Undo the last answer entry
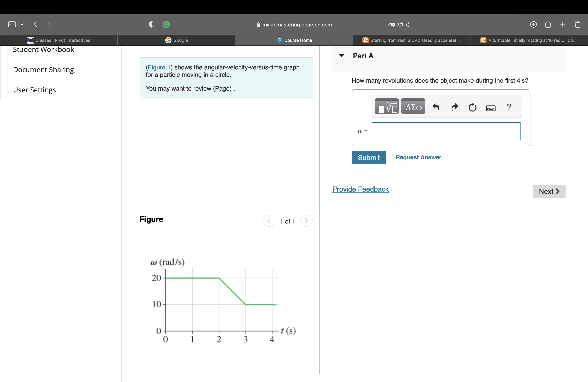The width and height of the screenshot is (588, 382). [x=436, y=107]
